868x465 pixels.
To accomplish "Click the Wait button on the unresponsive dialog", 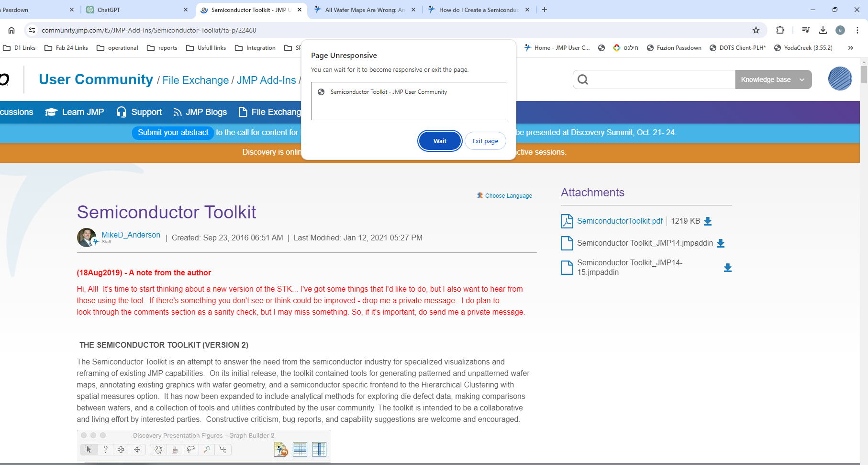I will (439, 141).
